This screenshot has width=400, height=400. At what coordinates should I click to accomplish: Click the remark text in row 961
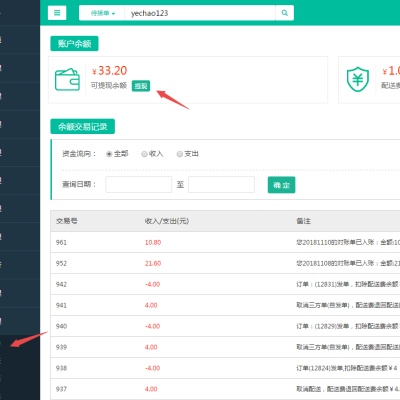tap(348, 242)
